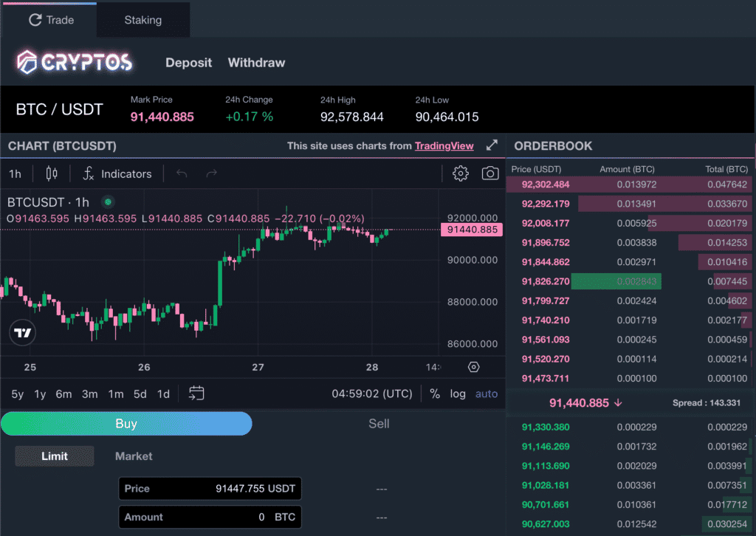
Task: Enable logarithmic scale with log
Action: (458, 394)
